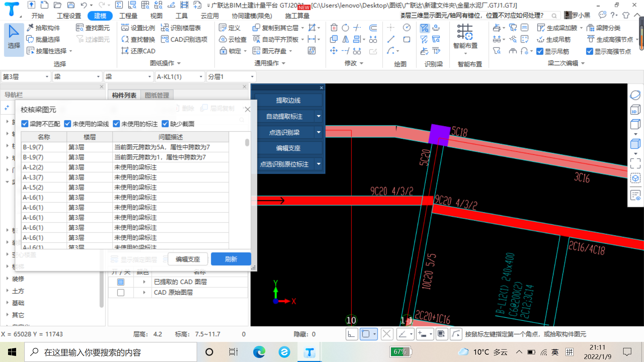Click the 拾取构件 tool
This screenshot has width=644, height=362.
(x=43, y=28)
